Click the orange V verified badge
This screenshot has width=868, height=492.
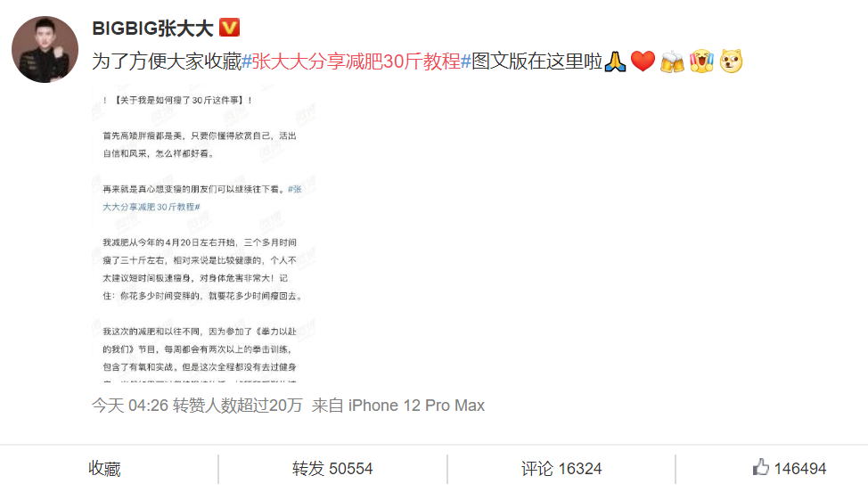point(230,27)
